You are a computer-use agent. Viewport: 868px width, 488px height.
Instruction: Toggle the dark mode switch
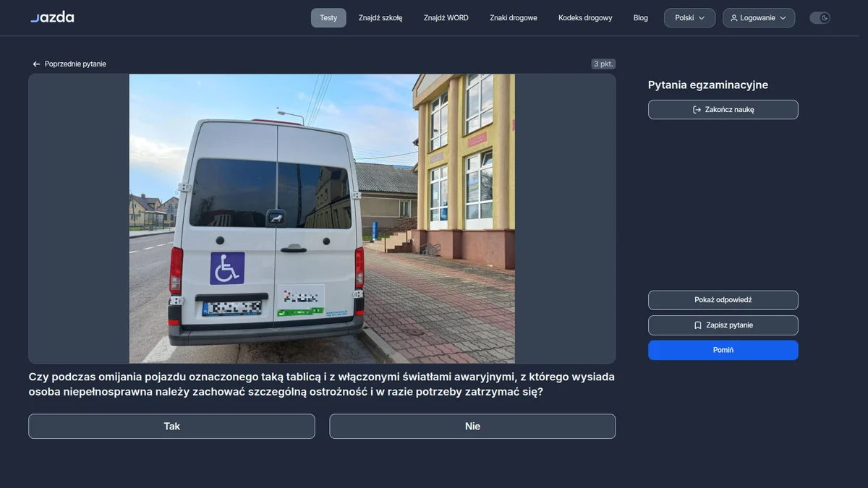click(x=820, y=18)
